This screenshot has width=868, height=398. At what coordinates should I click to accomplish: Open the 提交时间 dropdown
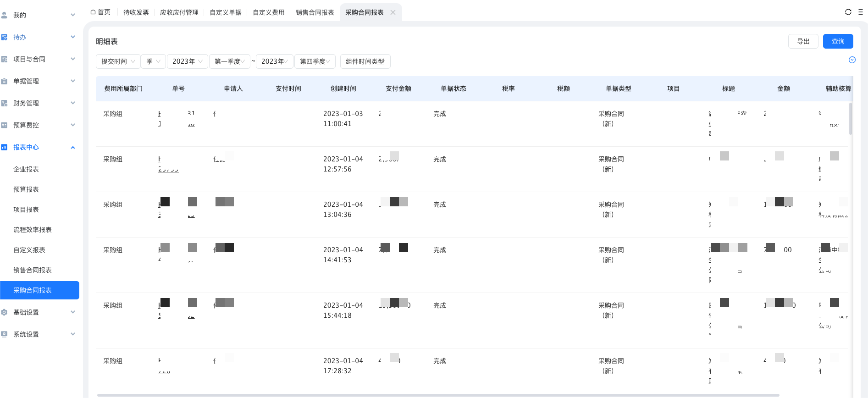point(118,61)
